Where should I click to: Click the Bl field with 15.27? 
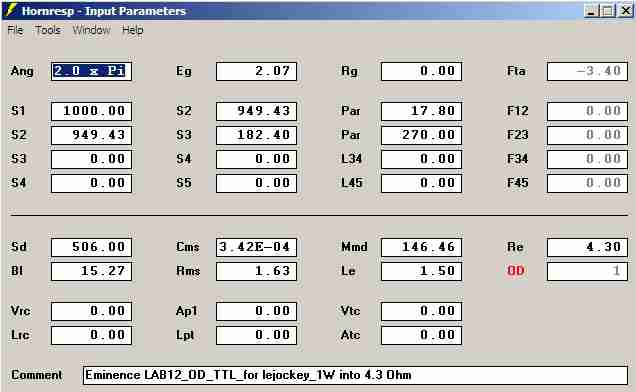point(91,271)
